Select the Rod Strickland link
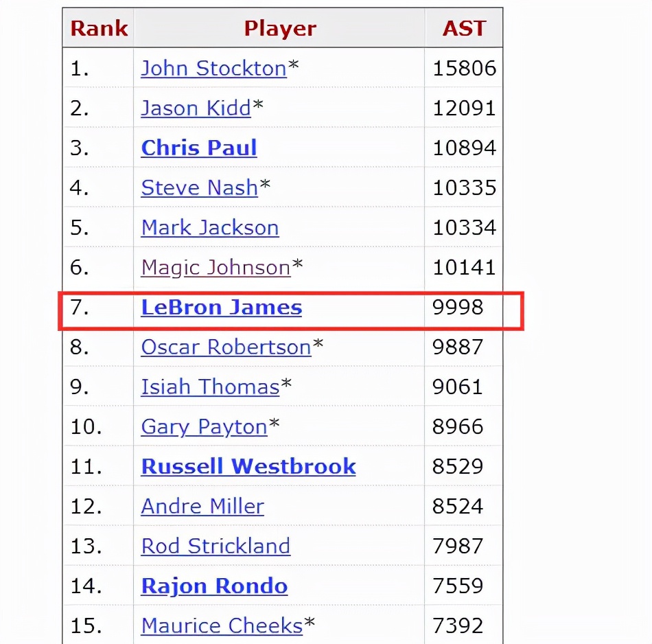652x644 pixels. (216, 546)
